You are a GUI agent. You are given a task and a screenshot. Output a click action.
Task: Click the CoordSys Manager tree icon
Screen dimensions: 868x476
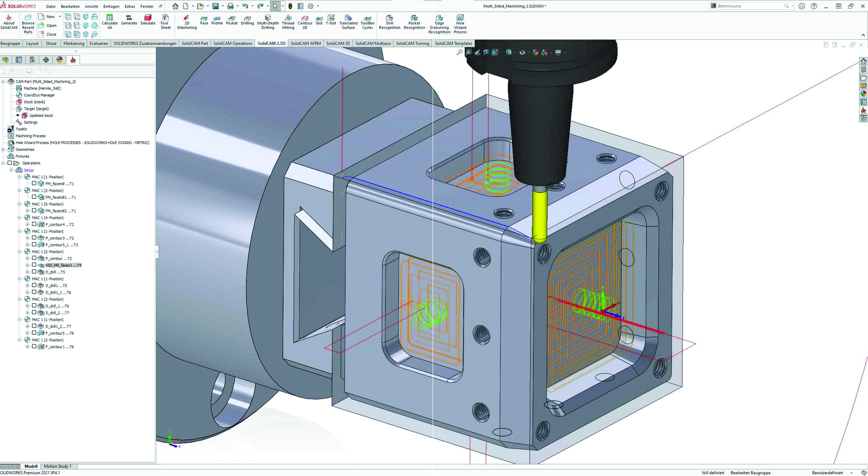pos(19,95)
